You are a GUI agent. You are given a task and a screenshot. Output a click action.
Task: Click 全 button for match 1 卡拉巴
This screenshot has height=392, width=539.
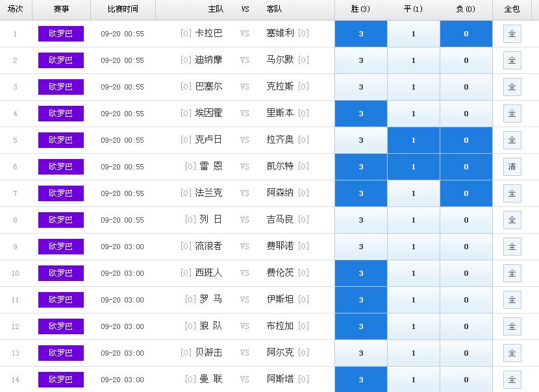tap(512, 34)
